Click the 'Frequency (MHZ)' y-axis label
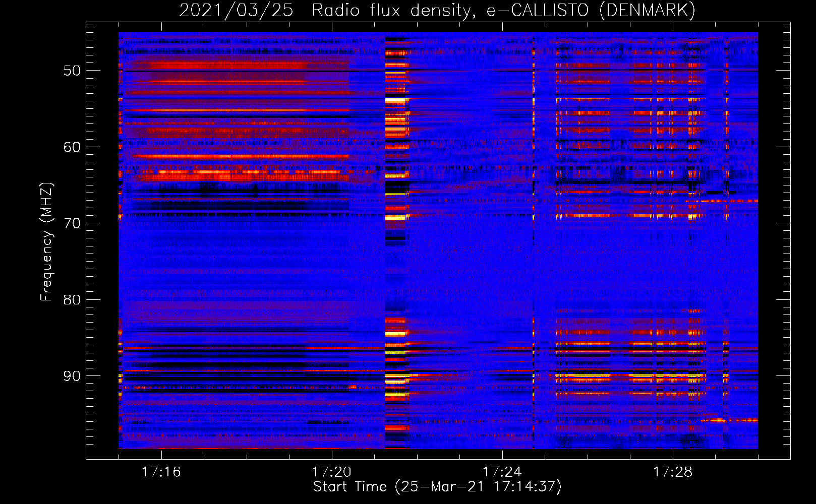Viewport: 816px width, 504px height. point(46,242)
